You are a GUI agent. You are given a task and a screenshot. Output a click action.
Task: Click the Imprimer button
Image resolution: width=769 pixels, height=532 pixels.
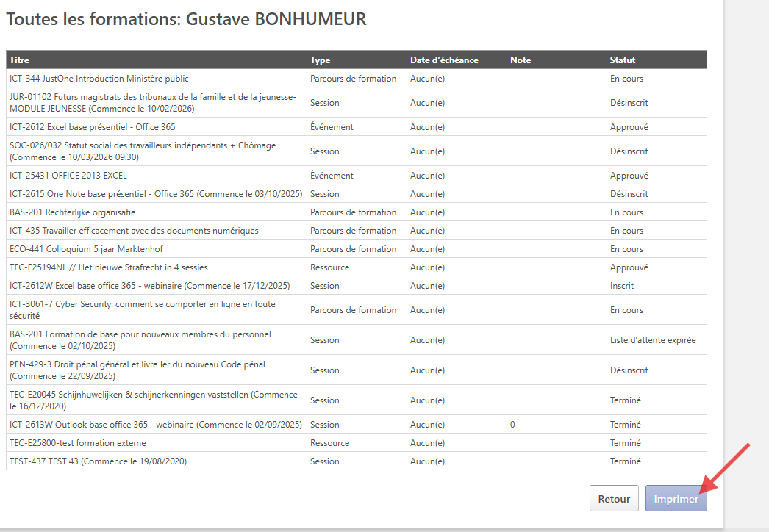(676, 498)
